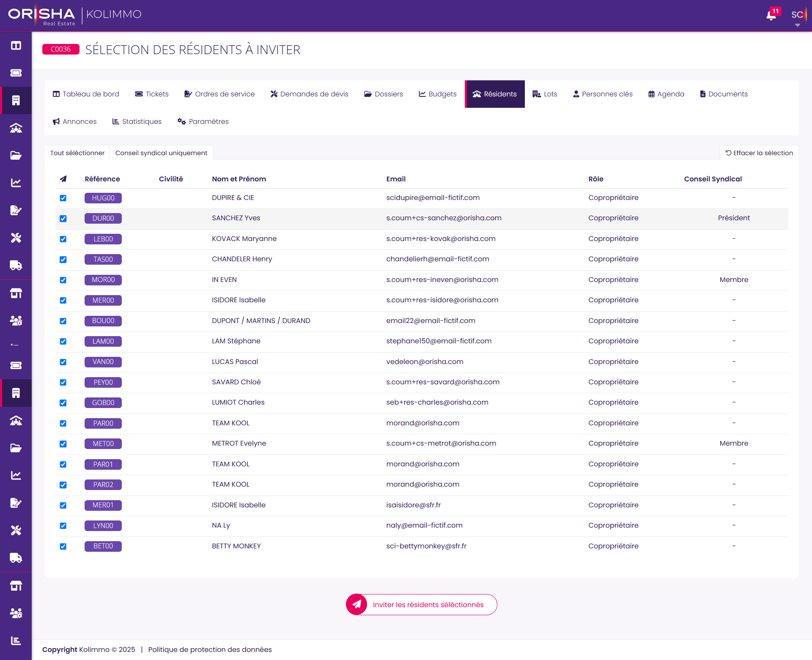Click the ORISHA Real Estate logo
812x660 pixels.
(x=41, y=16)
